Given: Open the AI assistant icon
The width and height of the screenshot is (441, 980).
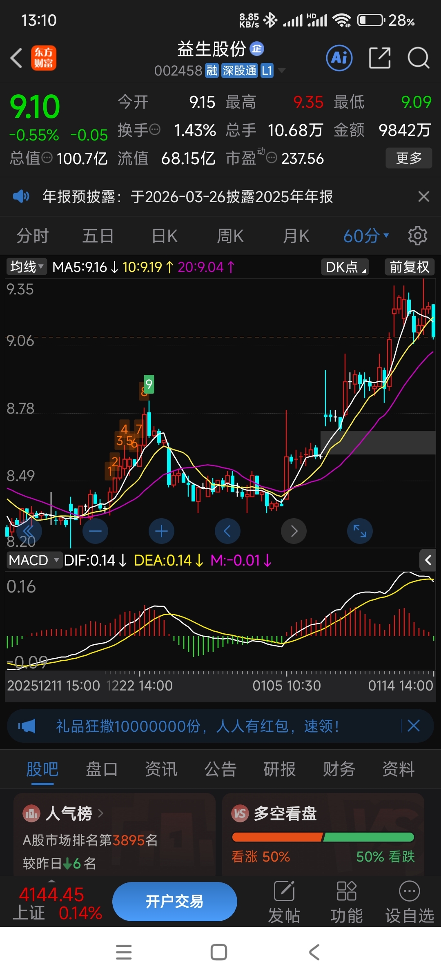Looking at the screenshot, I should pos(339,58).
